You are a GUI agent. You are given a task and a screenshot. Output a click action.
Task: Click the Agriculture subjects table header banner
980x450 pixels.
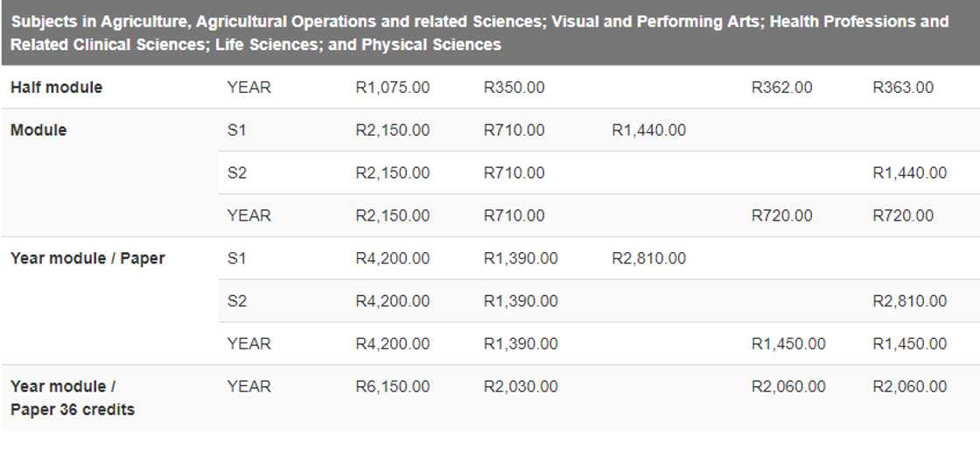point(479,32)
